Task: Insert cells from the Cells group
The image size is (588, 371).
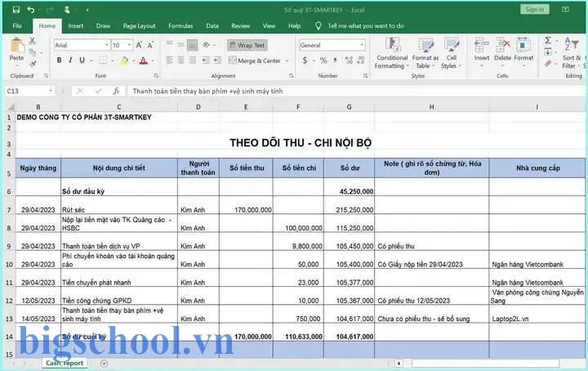Action: coord(482,52)
